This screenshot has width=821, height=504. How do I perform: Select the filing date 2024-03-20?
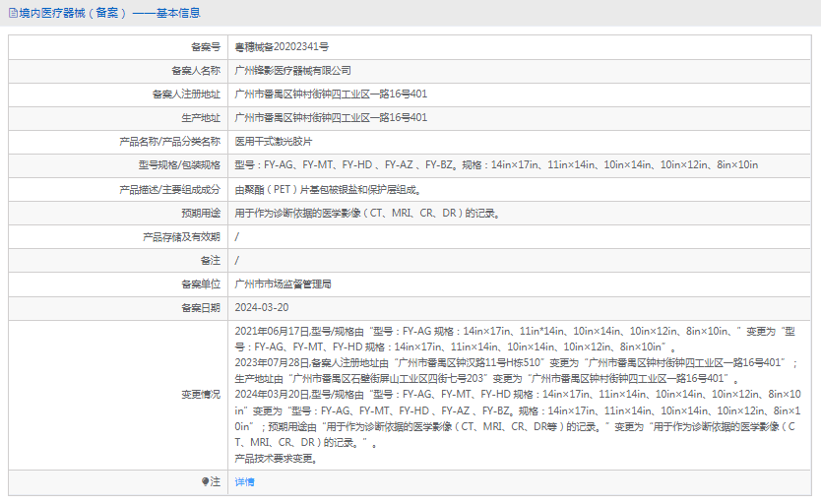(261, 308)
